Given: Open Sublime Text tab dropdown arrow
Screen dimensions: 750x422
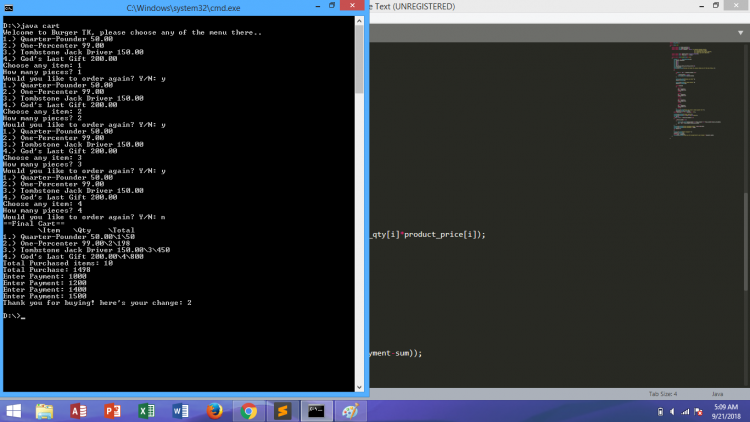Looking at the screenshot, I should [x=740, y=33].
